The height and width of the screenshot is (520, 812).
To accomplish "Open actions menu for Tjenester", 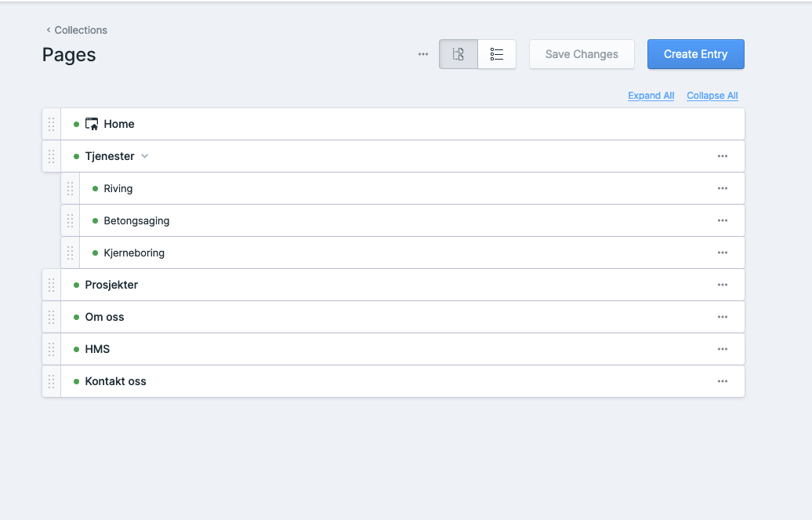I will pyautogui.click(x=722, y=156).
